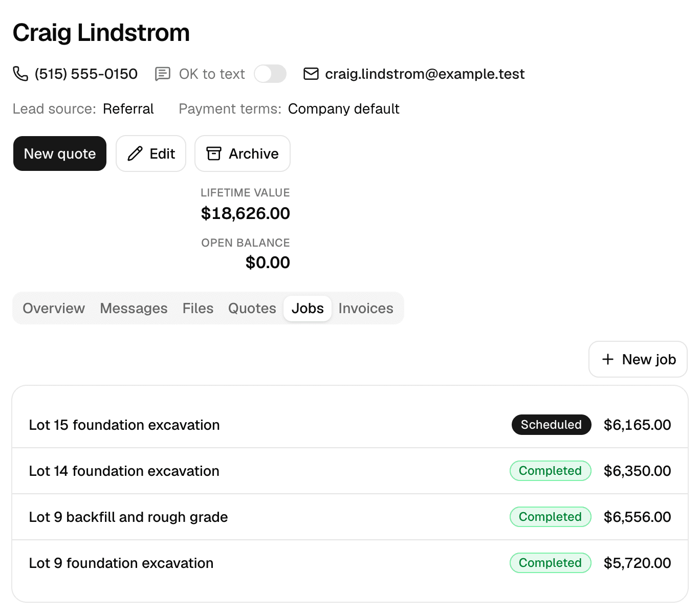Create a New quote
700x614 pixels.
[60, 153]
